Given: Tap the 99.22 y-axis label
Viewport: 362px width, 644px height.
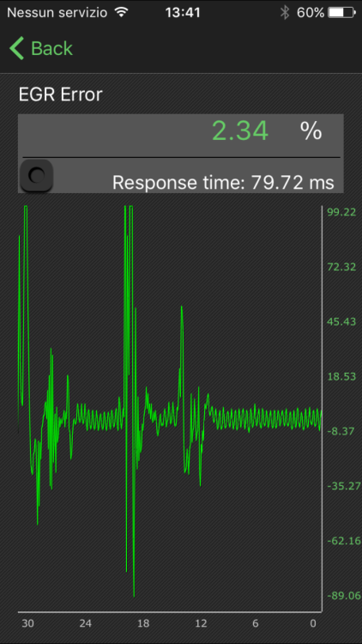Looking at the screenshot, I should pyautogui.click(x=341, y=212).
